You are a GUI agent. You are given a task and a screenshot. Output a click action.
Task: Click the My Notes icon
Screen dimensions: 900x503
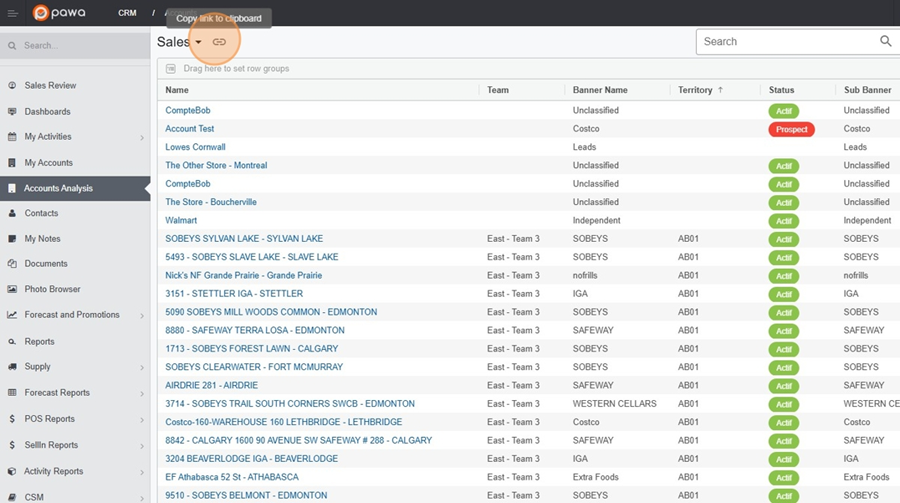click(x=12, y=239)
